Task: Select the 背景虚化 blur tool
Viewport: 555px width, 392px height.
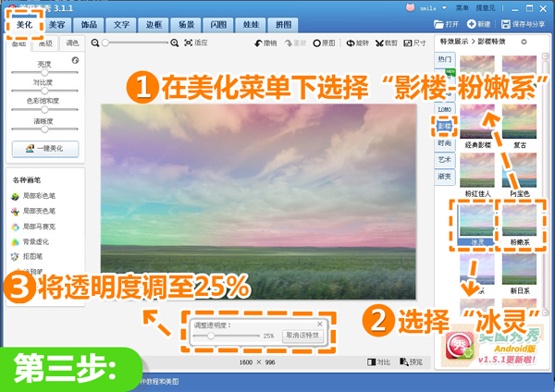Action: pyautogui.click(x=31, y=242)
